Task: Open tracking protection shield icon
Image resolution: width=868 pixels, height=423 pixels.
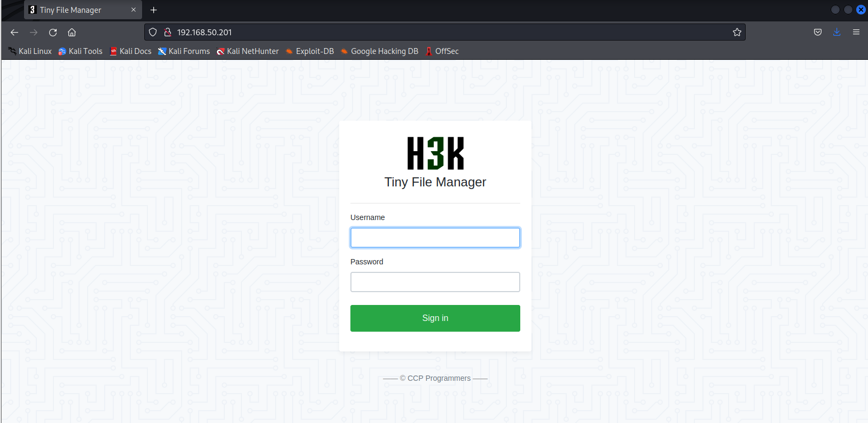Action: coord(153,33)
